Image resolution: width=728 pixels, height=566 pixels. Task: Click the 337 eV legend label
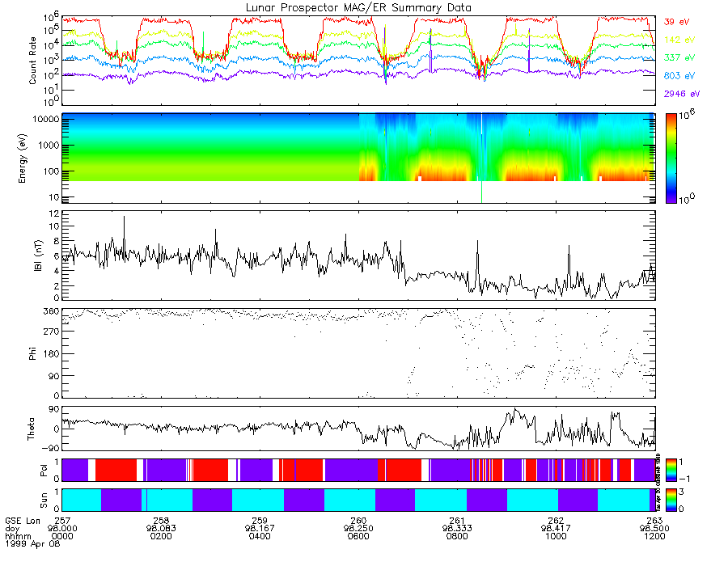[x=679, y=57]
